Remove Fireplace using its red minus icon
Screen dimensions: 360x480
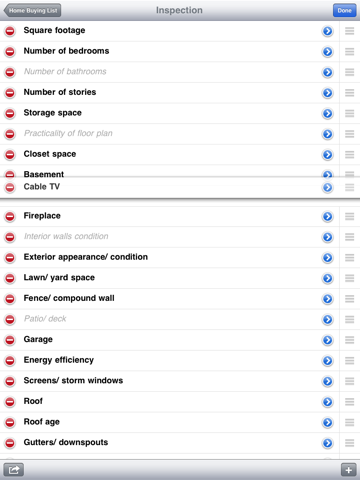10,216
